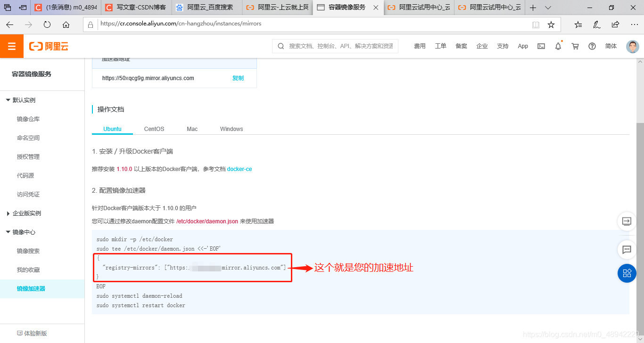The image size is (644, 343).
Task: Click the browser back arrow
Action: point(10,24)
